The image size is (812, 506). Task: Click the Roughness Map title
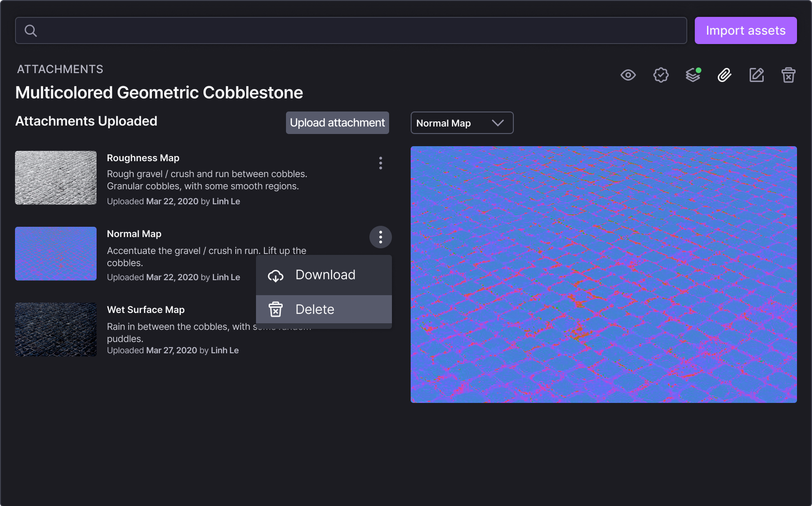143,158
